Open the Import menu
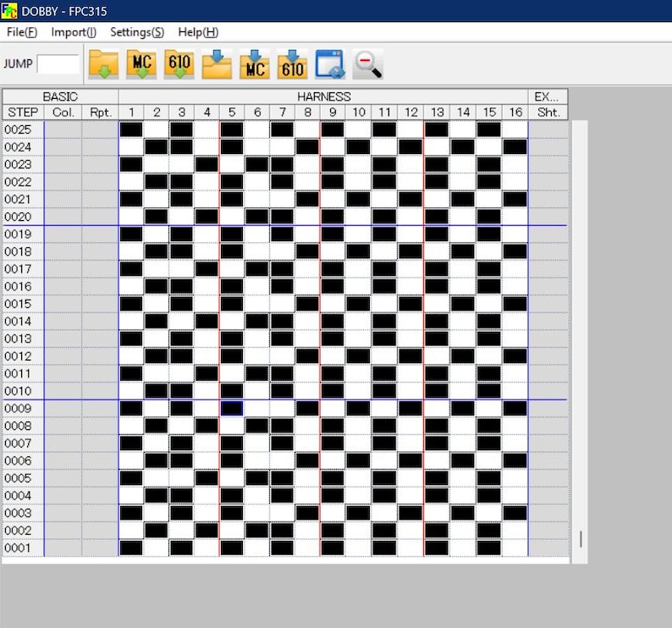Viewport: 672px width, 628px height. (x=74, y=32)
